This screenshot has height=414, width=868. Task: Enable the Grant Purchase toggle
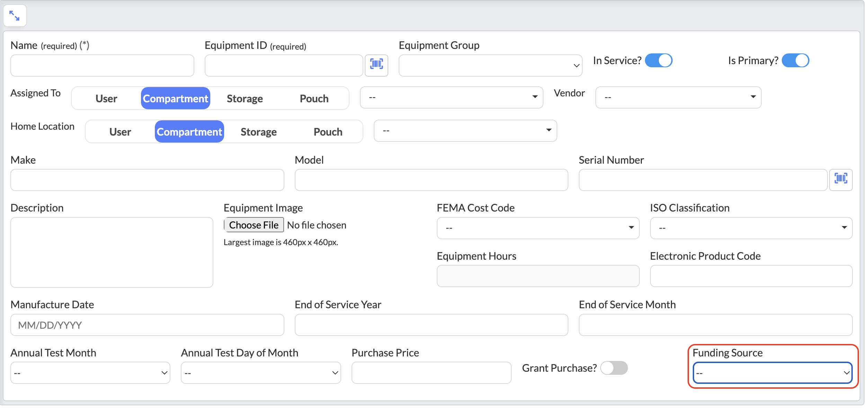point(614,368)
